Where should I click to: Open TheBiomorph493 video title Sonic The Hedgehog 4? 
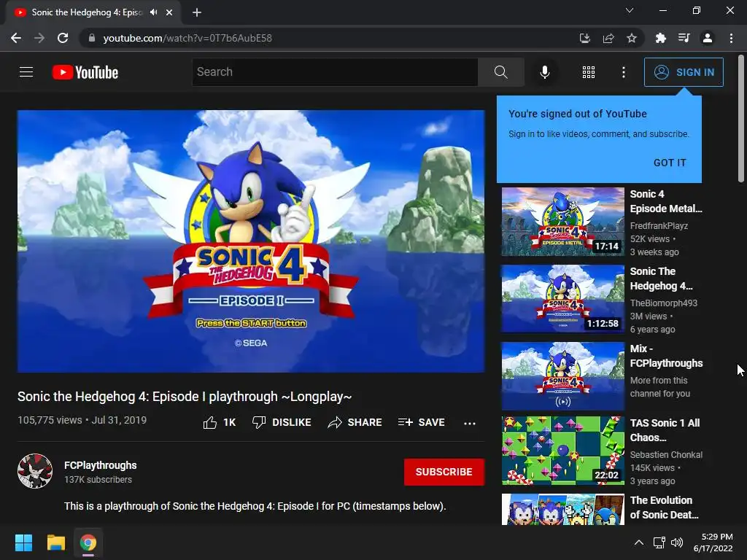tap(661, 279)
